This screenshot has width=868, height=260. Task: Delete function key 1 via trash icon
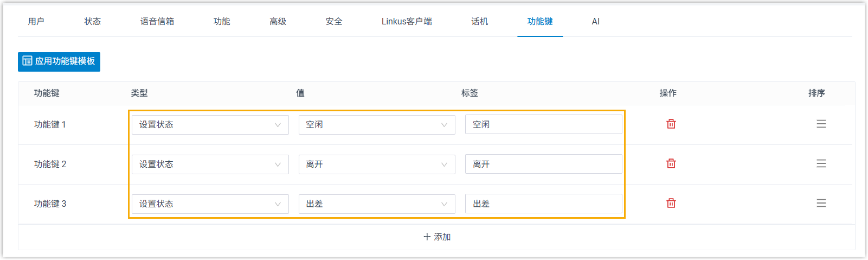pos(671,124)
